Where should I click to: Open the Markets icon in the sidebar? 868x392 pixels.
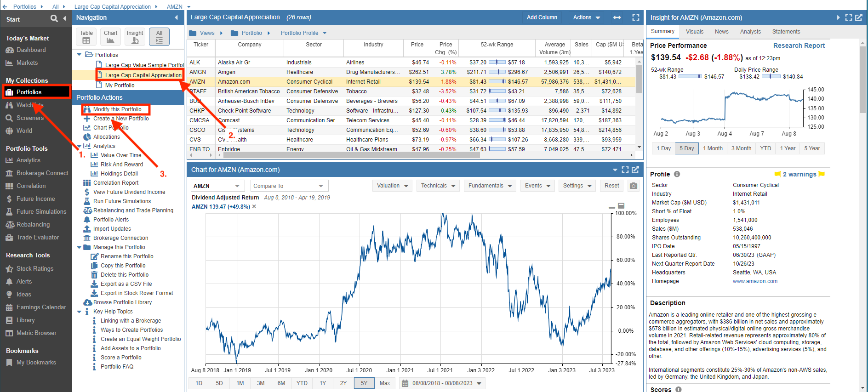click(9, 63)
